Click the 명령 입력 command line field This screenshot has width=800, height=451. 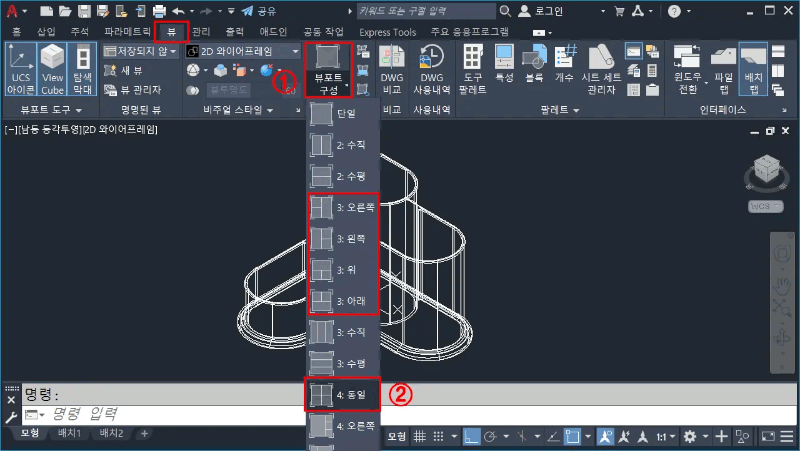[200, 413]
